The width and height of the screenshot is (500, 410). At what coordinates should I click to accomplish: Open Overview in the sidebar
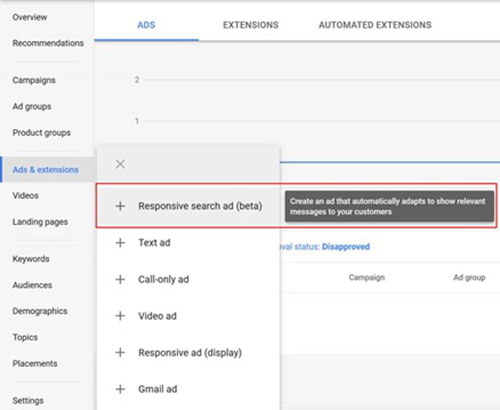(x=30, y=17)
